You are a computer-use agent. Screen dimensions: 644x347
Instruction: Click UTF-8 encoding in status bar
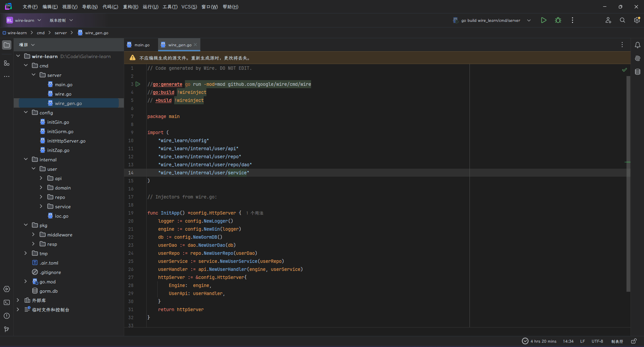597,341
